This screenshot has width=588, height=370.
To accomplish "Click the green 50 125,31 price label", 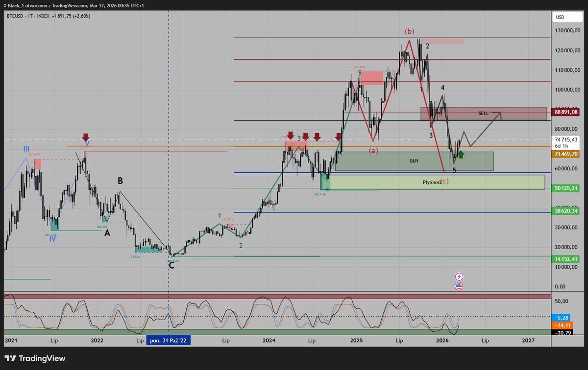I will (x=565, y=188).
